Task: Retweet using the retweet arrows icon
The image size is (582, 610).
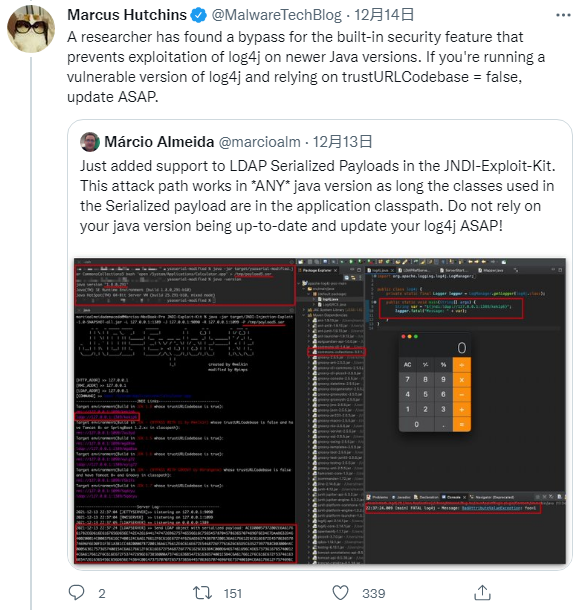Action: point(202,592)
